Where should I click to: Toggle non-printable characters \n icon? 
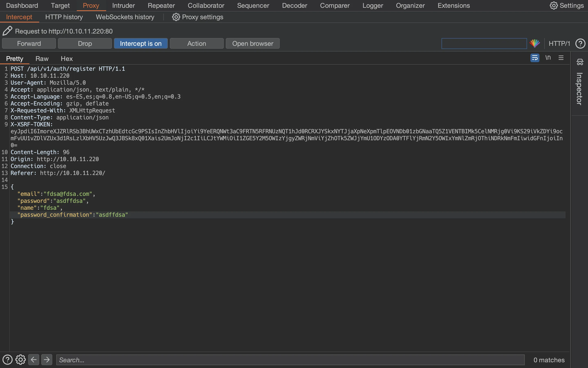(548, 58)
